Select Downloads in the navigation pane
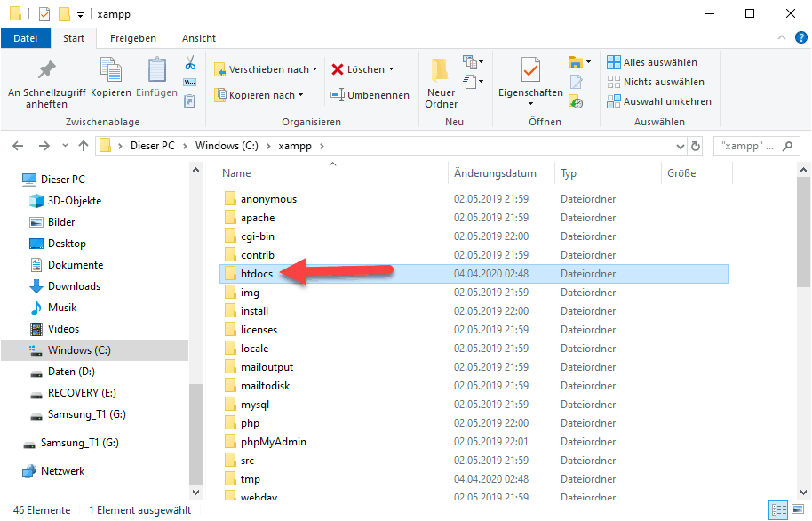Viewport: 812px width, 521px height. 74,286
